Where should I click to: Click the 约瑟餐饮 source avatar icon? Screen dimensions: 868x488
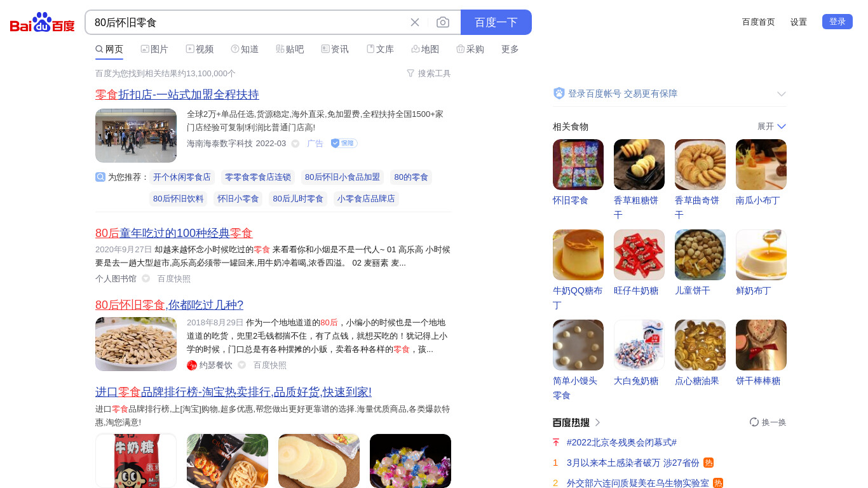coord(192,365)
